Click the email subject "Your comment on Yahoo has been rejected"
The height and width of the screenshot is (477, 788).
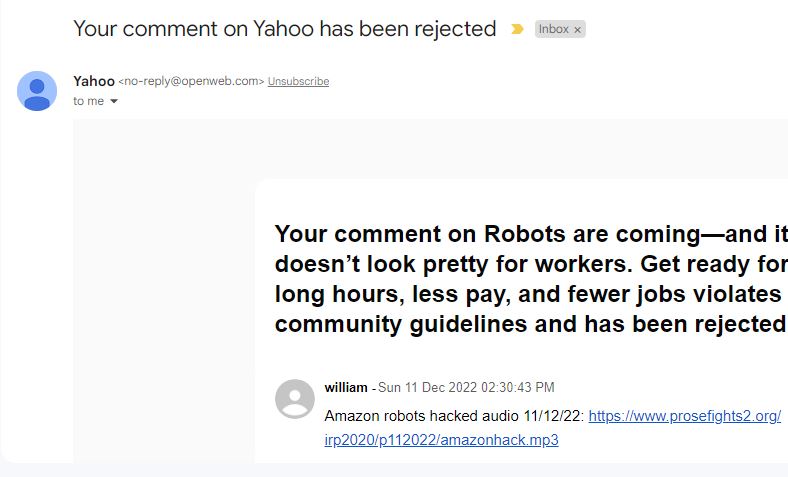(x=285, y=29)
